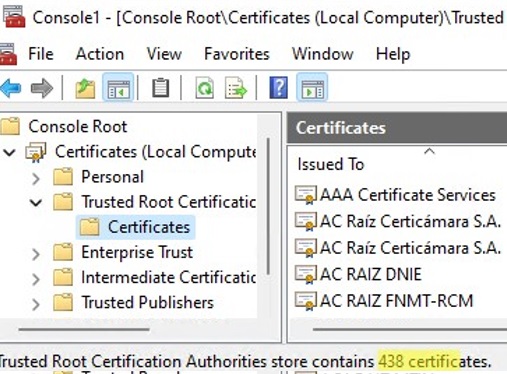The width and height of the screenshot is (507, 374).
Task: Select AC RAIZ FNMT-RCM certificate row
Action: (x=384, y=301)
